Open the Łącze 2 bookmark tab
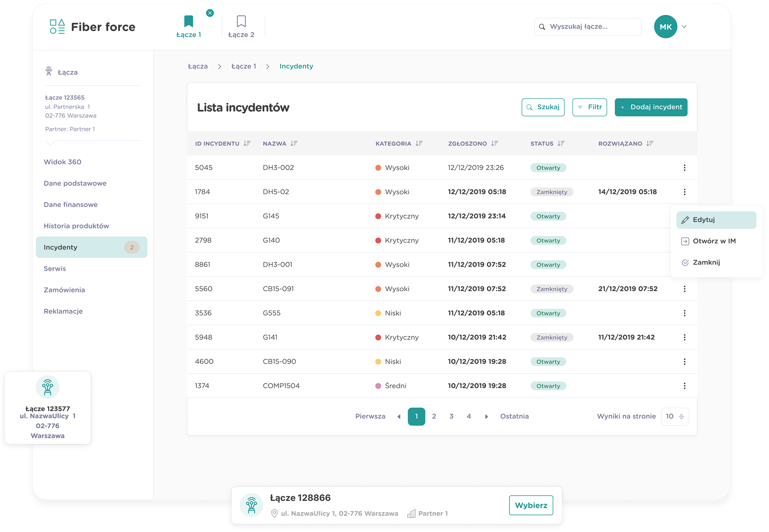 pos(241,26)
